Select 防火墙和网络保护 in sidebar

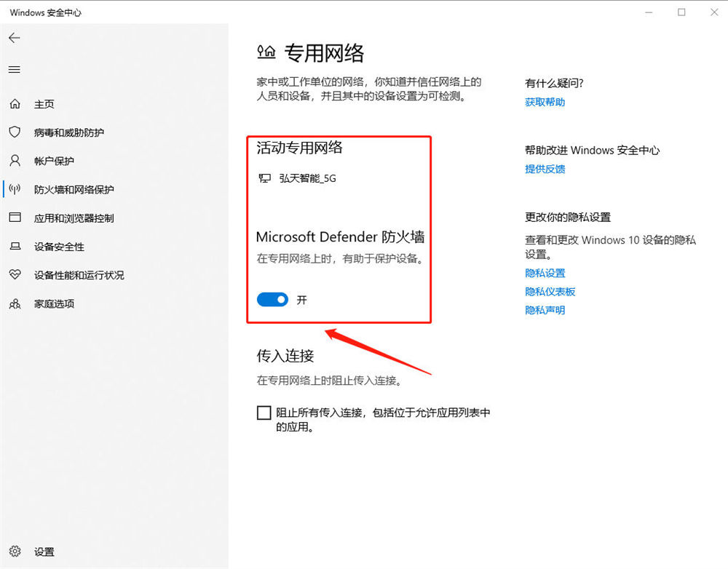click(x=74, y=189)
